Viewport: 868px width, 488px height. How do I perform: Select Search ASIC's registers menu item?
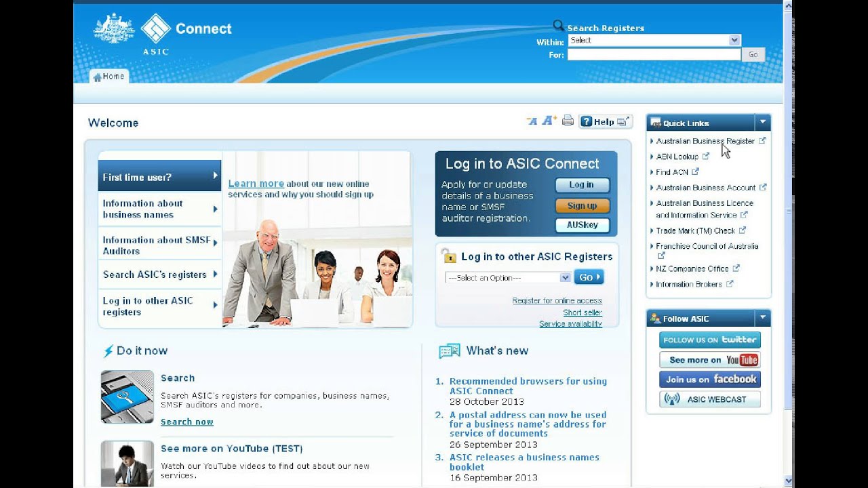coord(159,274)
